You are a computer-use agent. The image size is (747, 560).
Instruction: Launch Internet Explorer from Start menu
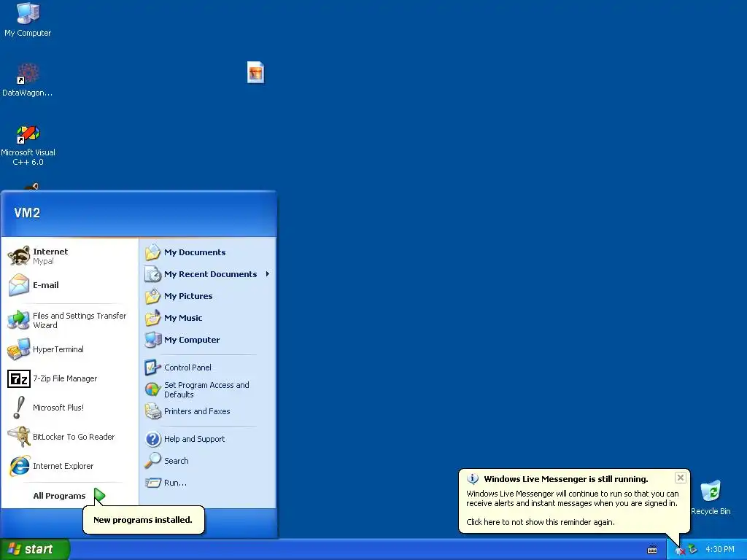click(69, 466)
